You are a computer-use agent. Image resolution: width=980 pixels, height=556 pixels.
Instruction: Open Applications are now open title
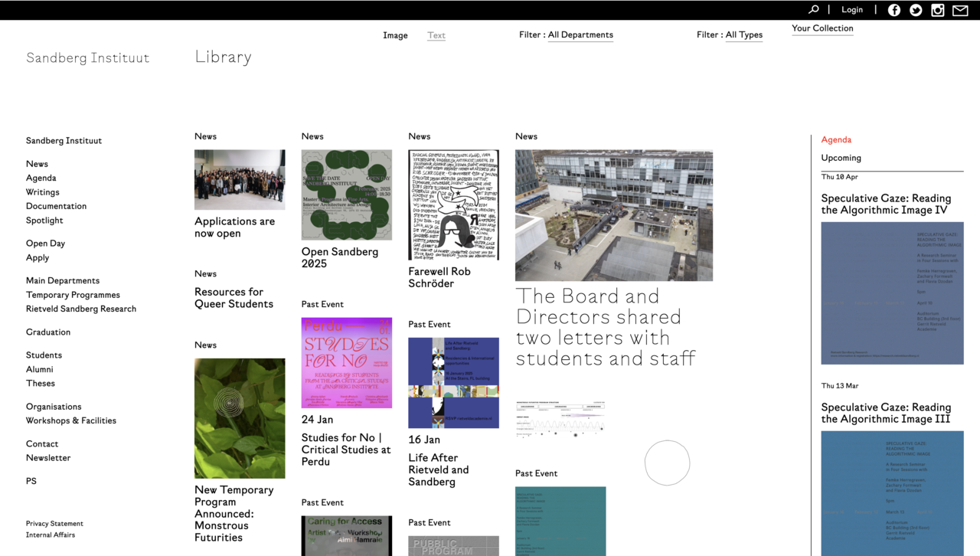pyautogui.click(x=234, y=227)
